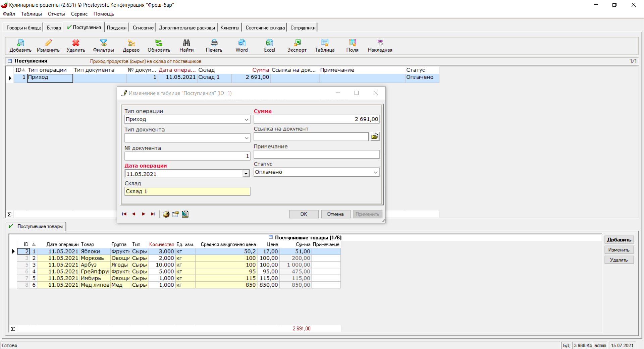Screen dimensions: 644x349
Task: Open the Отчеты menu
Action: (x=56, y=14)
